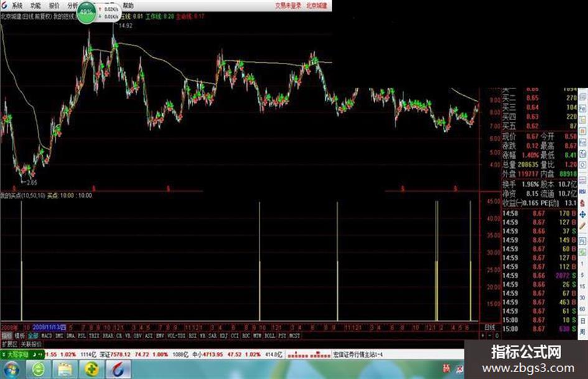Select the 指标 tab
The height and width of the screenshot is (379, 588).
coord(6,335)
